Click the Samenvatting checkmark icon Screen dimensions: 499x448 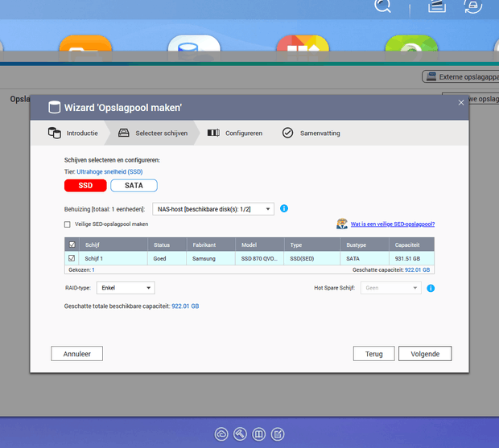tap(287, 133)
